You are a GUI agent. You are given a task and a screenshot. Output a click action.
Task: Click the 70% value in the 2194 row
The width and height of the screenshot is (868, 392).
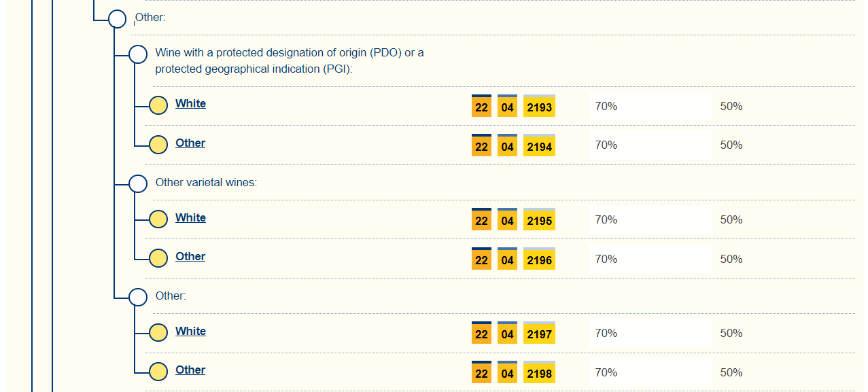[x=606, y=145]
